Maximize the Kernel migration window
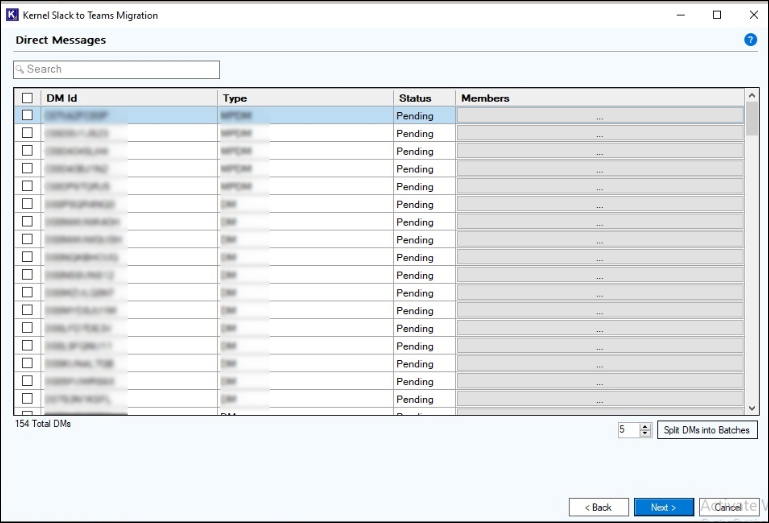769x523 pixels. (717, 15)
